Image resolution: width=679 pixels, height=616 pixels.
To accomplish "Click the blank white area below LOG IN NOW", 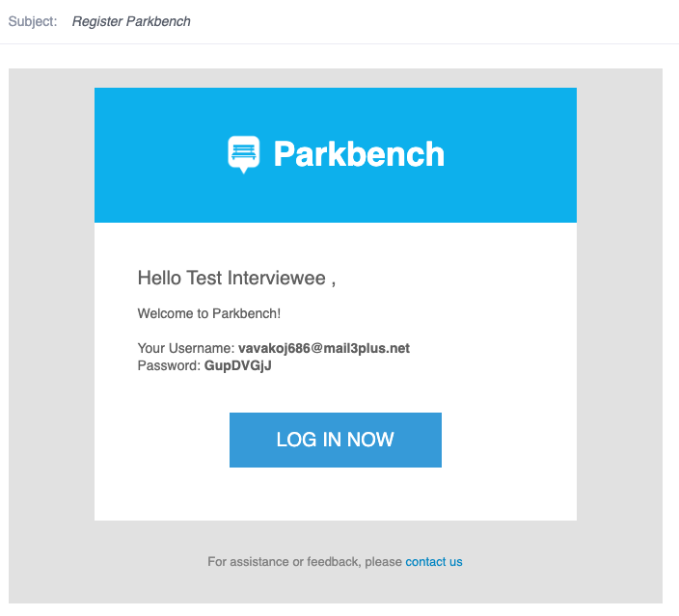I will click(336, 495).
